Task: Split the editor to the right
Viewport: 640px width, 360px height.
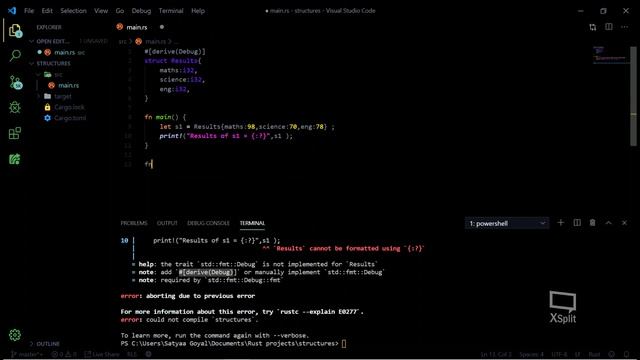Action: tap(609, 27)
